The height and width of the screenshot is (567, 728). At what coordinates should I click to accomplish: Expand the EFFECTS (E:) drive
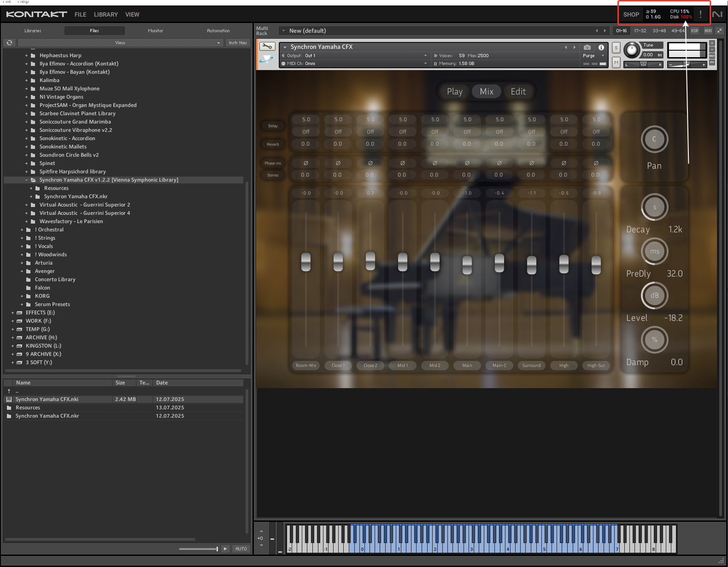tap(12, 313)
